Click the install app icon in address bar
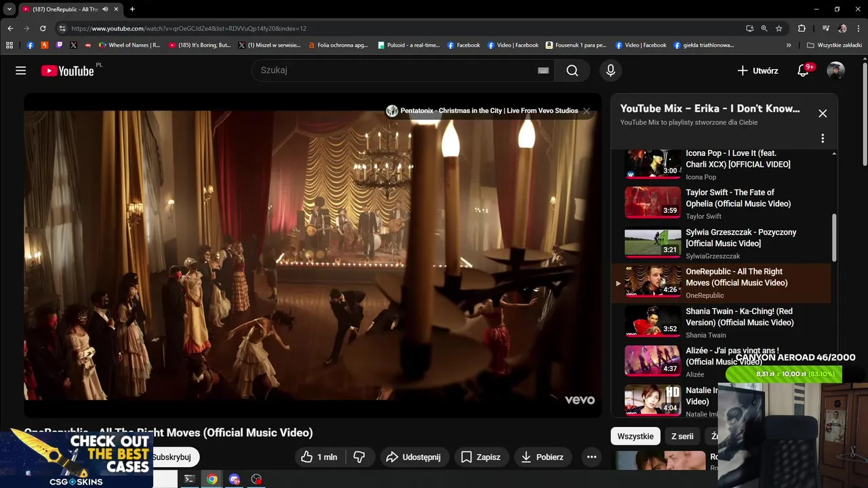 (x=749, y=28)
